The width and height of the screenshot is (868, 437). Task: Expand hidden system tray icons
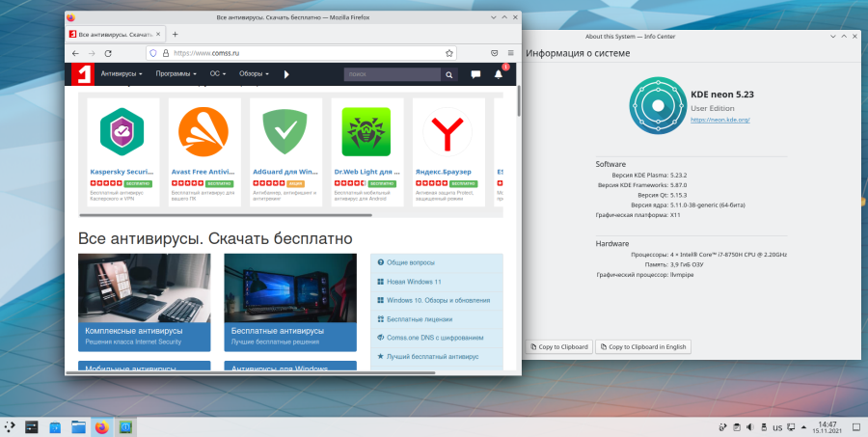[803, 427]
